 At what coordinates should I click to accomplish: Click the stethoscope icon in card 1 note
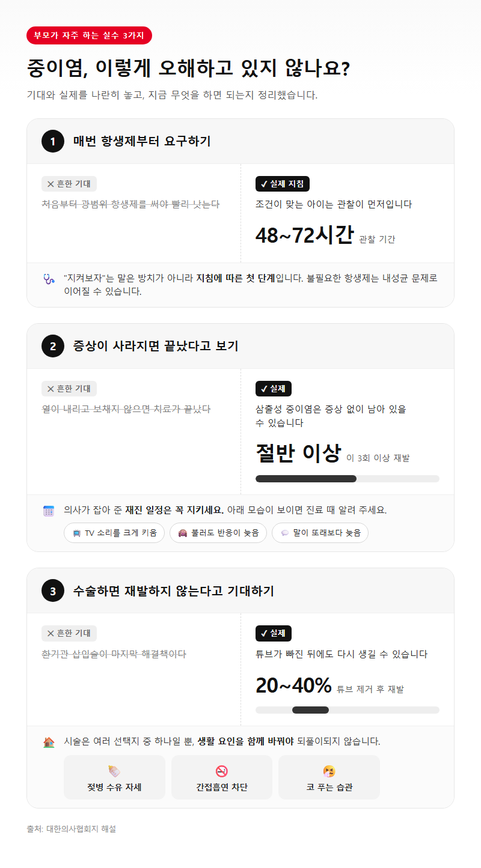tap(49, 279)
